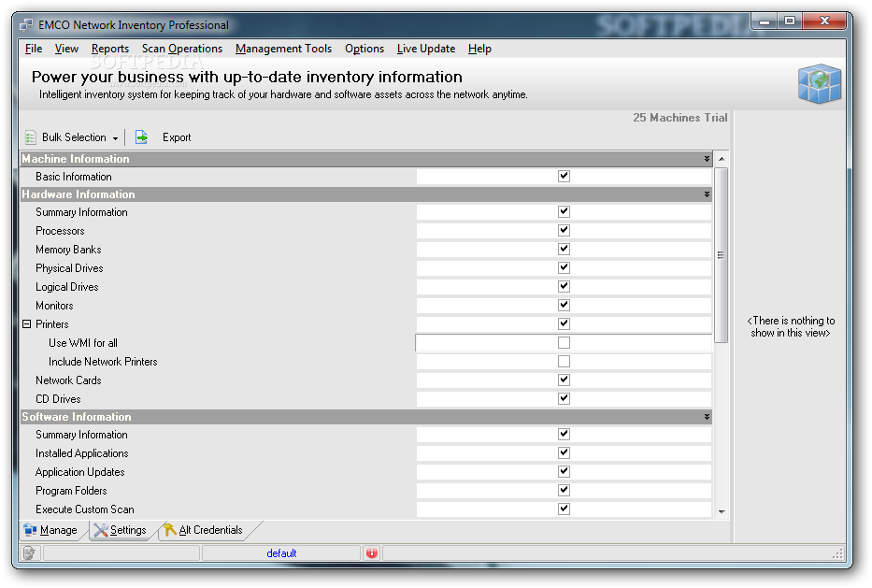
Task: Open the File menu
Action: [x=34, y=49]
